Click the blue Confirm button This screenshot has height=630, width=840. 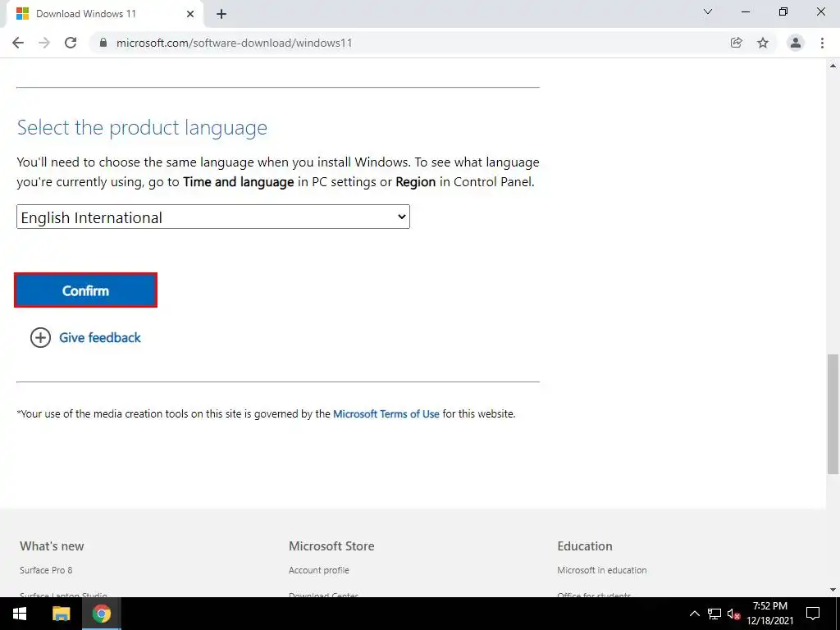(85, 290)
